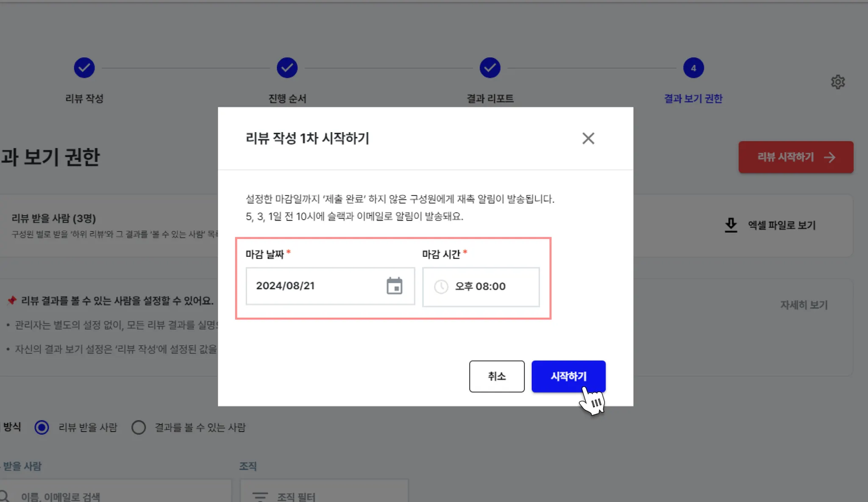Viewport: 868px width, 502px height.
Task: Close the 리뷰 작성 1차 시작하기 dialog
Action: coord(588,138)
